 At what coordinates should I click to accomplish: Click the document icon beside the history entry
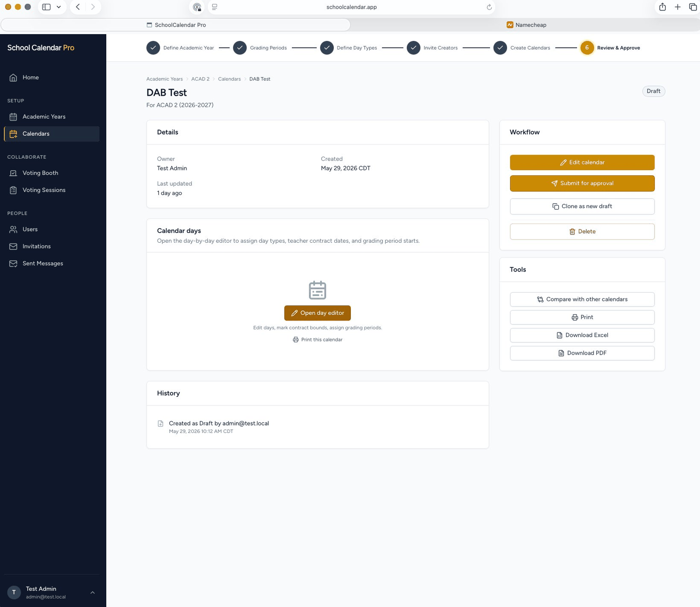(161, 424)
